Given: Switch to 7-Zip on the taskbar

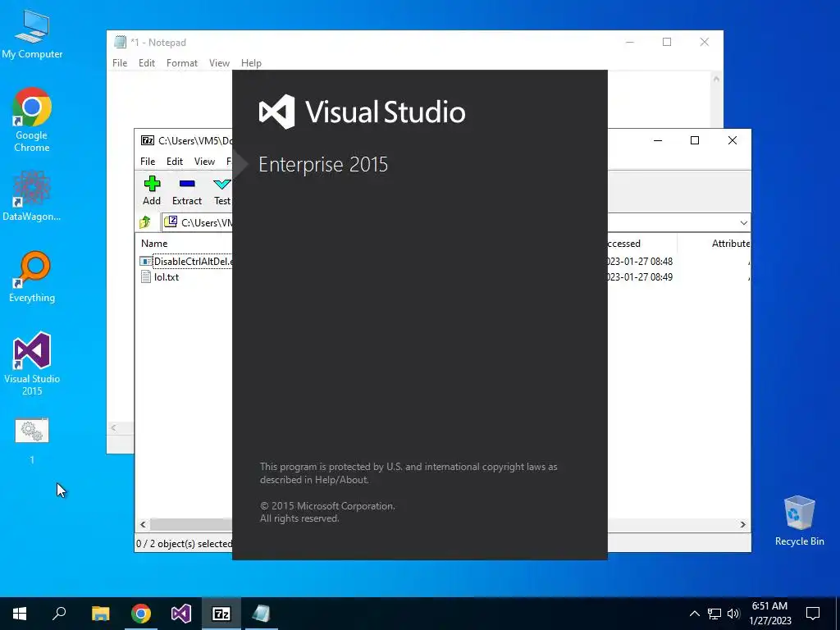Looking at the screenshot, I should click(221, 614).
